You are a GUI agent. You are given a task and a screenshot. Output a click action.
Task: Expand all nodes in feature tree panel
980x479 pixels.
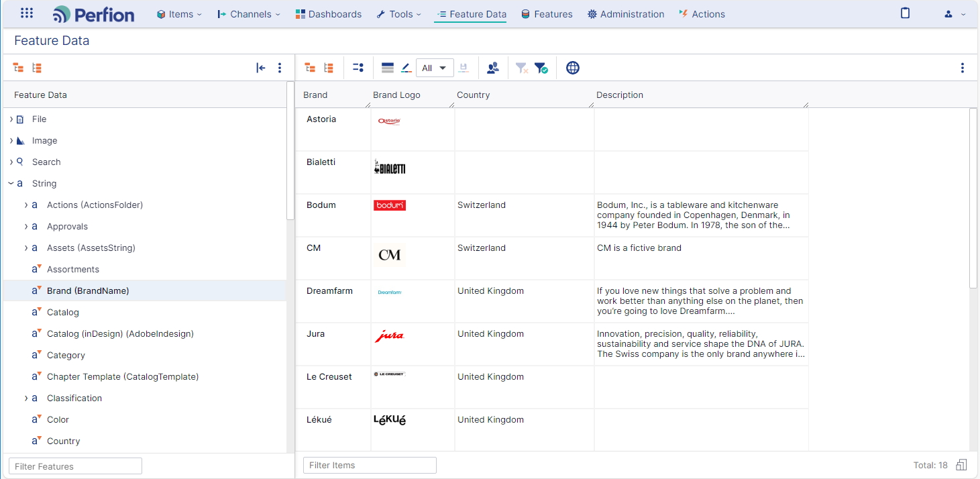[x=38, y=68]
